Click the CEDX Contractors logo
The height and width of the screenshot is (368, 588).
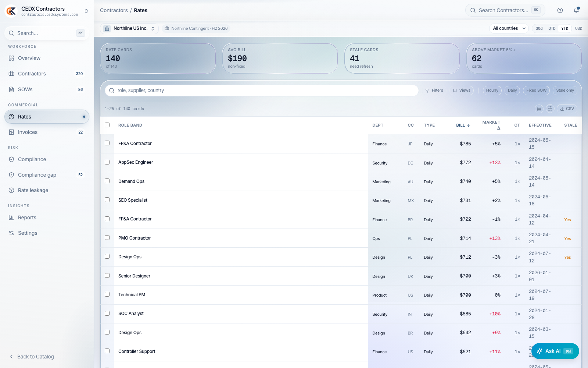click(x=11, y=11)
